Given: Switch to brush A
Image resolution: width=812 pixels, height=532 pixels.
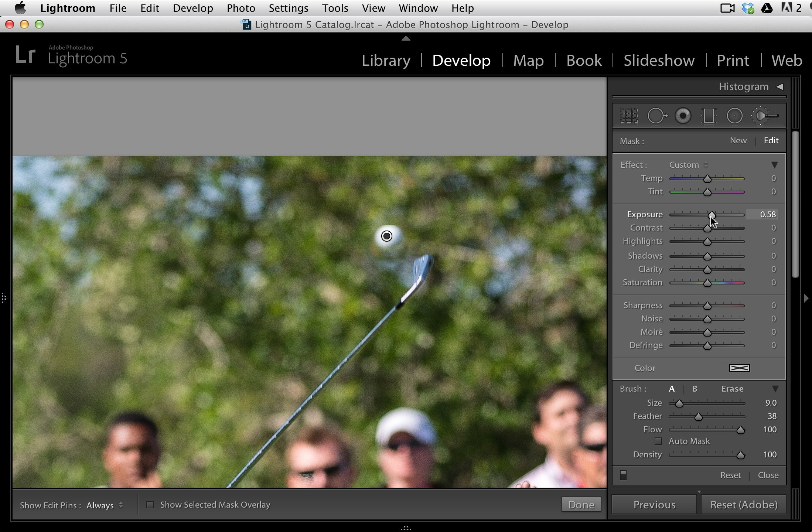Looking at the screenshot, I should click(672, 389).
